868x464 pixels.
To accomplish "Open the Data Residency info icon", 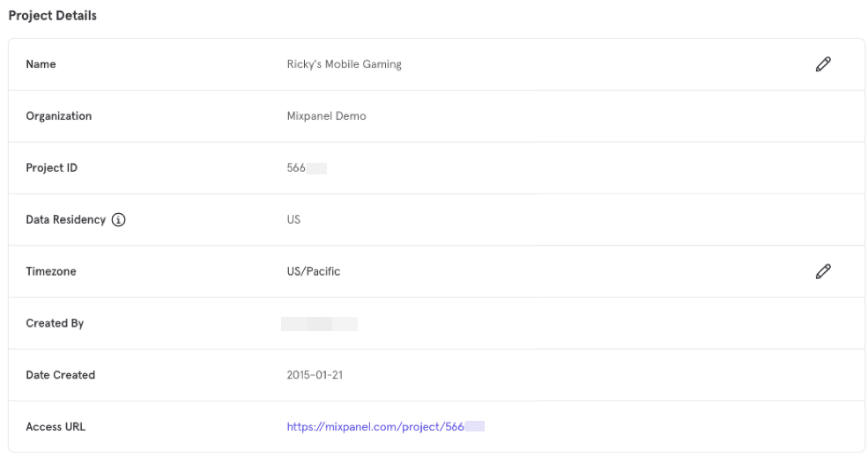I will [x=118, y=220].
